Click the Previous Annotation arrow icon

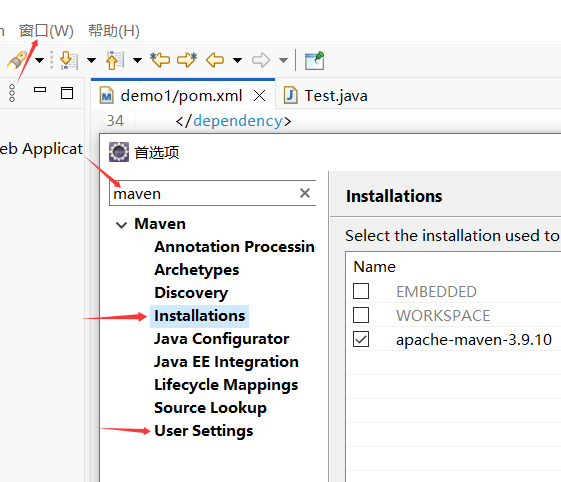114,60
